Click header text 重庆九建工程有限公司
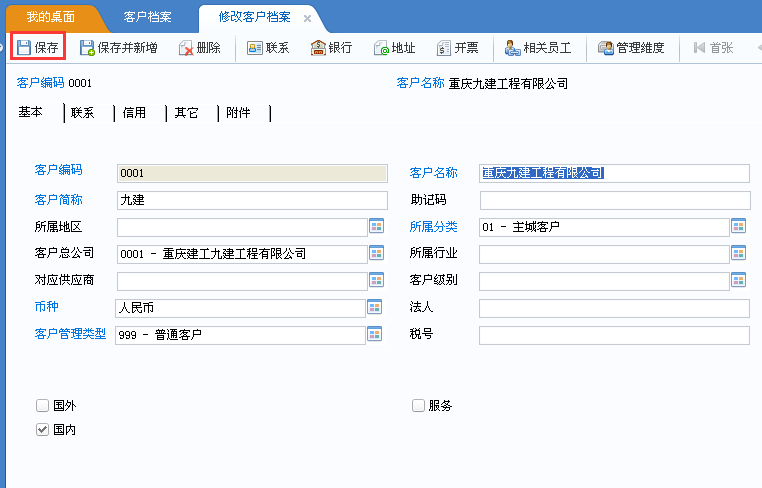The height and width of the screenshot is (488, 762). coord(508,84)
